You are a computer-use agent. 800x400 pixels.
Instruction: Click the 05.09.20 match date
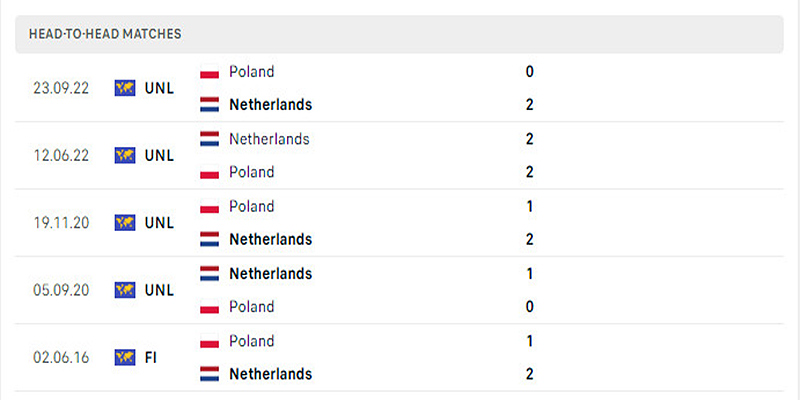click(61, 290)
